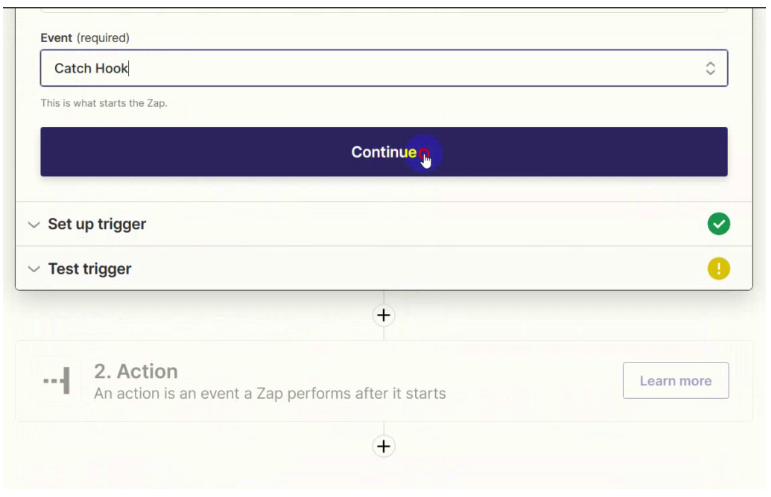Viewport: 771px width, 497px height.
Task: Add a step with the plus icon below Action
Action: [384, 446]
